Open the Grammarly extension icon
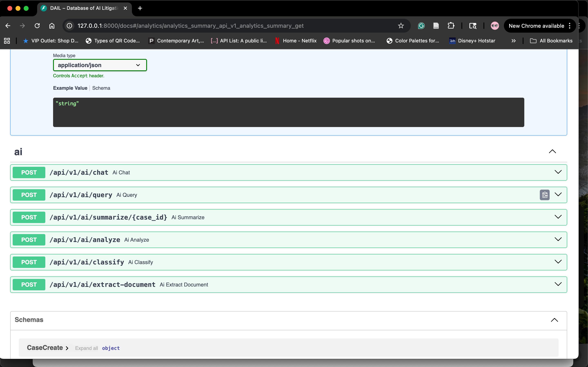 [421, 26]
